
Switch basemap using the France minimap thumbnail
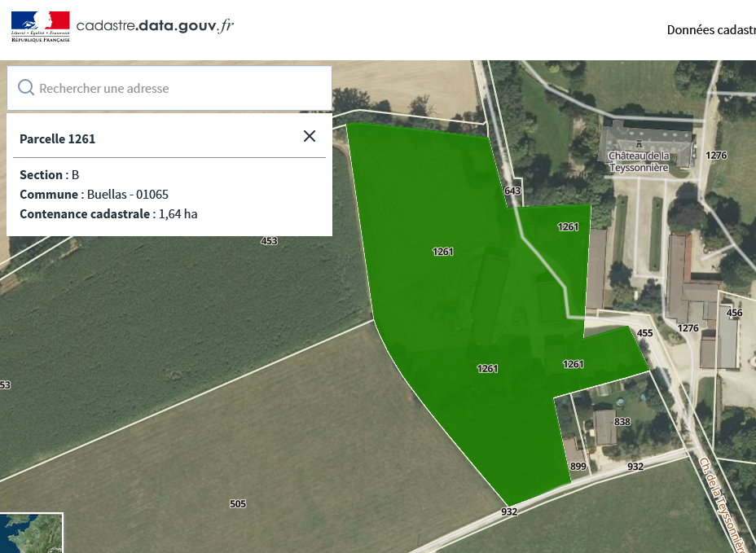point(31,533)
